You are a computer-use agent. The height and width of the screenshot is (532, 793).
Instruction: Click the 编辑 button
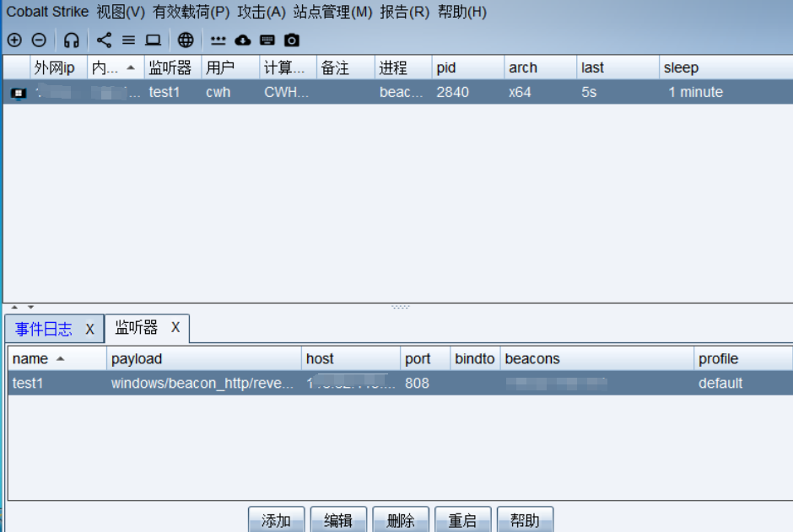click(338, 520)
